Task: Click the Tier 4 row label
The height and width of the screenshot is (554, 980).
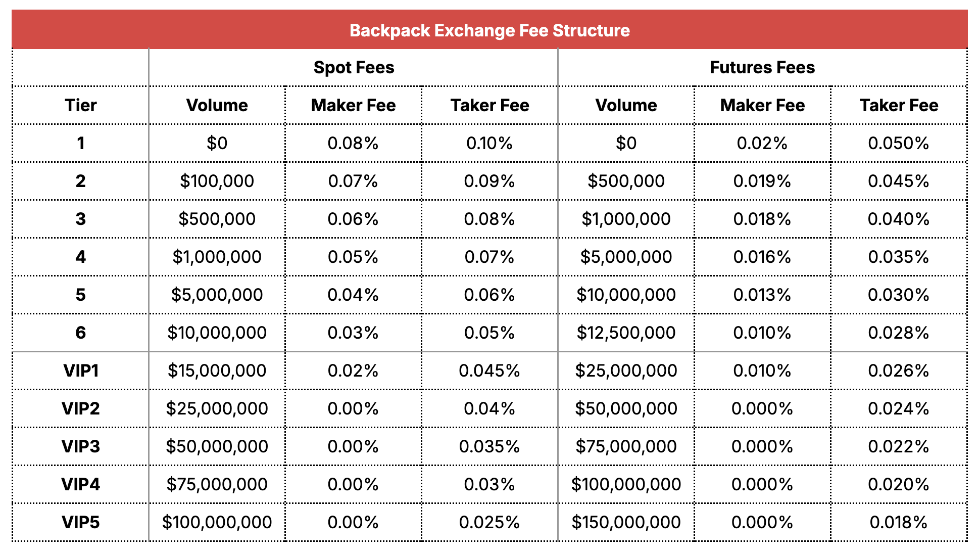Action: point(80,257)
